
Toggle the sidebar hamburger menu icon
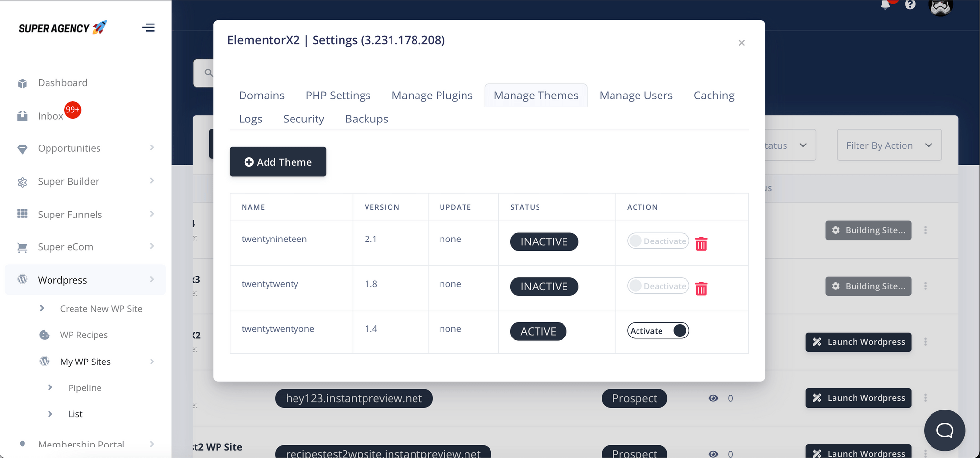[148, 28]
